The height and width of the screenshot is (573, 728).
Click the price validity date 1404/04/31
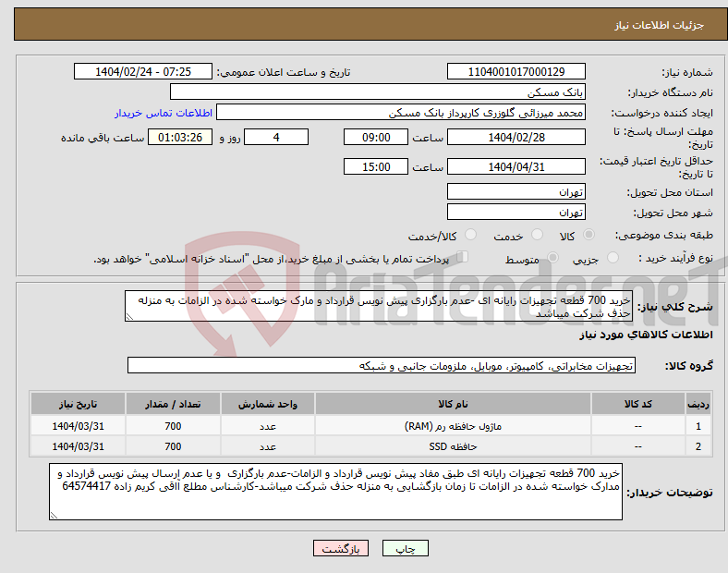click(516, 166)
